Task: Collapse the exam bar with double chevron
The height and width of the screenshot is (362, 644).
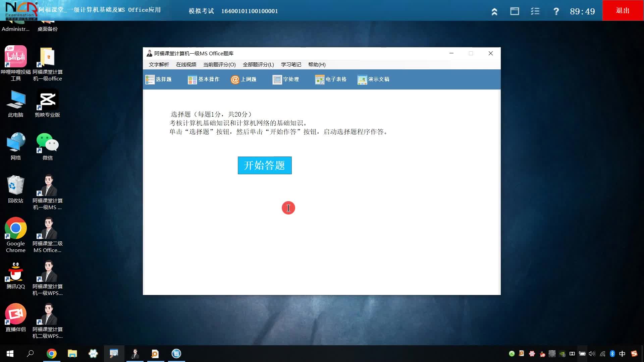Action: tap(494, 12)
